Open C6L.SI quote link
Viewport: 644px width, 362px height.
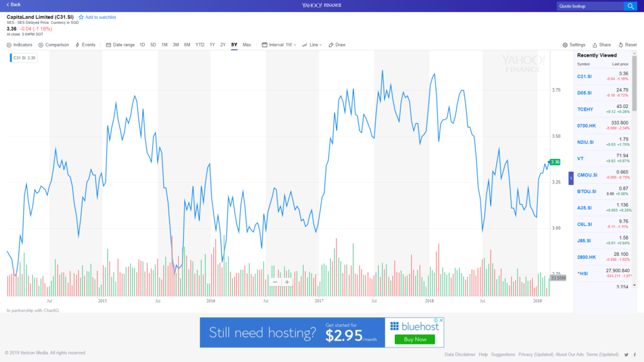584,224
